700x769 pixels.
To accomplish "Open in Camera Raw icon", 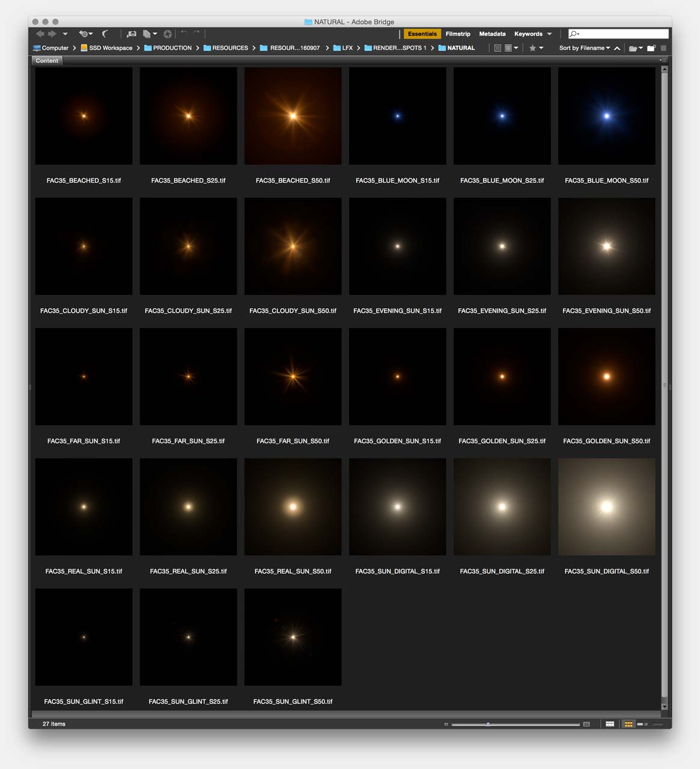I will click(x=168, y=34).
